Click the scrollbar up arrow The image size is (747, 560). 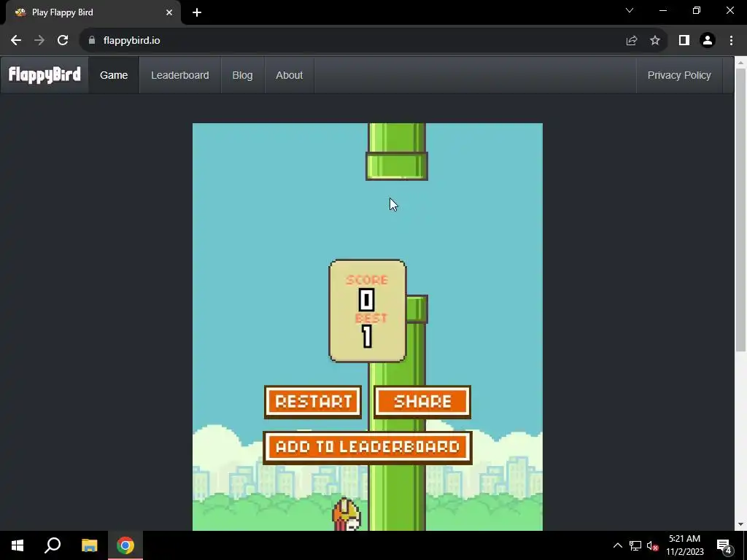pyautogui.click(x=740, y=62)
